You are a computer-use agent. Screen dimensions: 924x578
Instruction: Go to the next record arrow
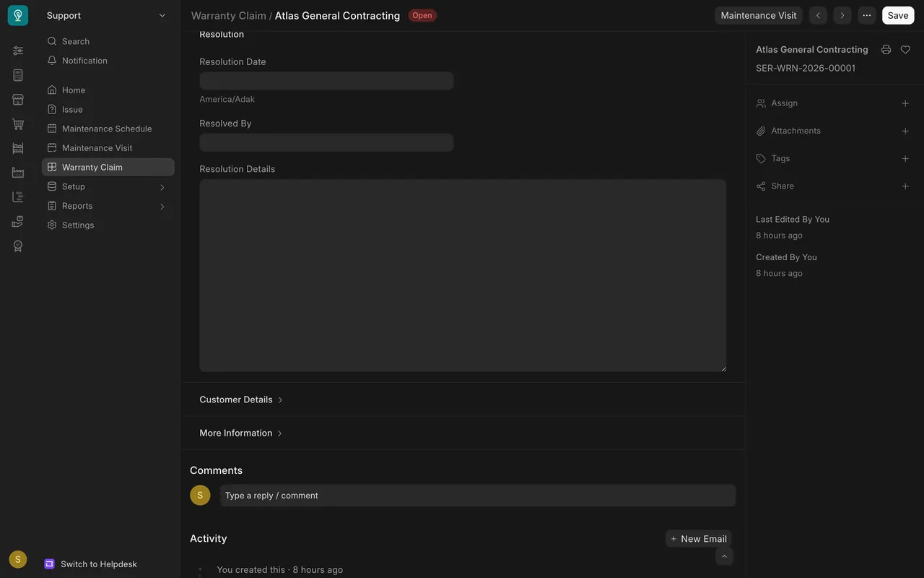pos(842,15)
